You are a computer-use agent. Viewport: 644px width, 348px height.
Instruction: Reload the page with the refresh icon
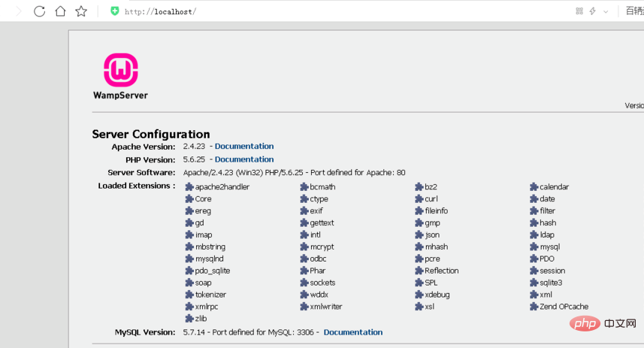click(39, 11)
